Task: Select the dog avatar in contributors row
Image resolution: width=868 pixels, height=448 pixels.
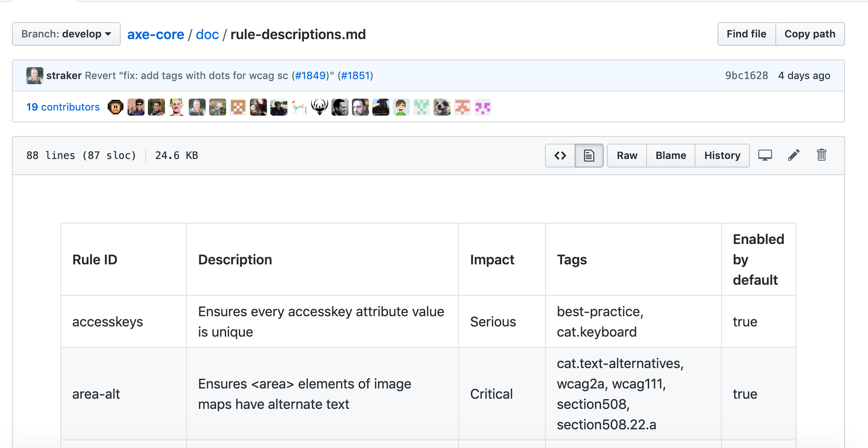Action: pyautogui.click(x=442, y=107)
